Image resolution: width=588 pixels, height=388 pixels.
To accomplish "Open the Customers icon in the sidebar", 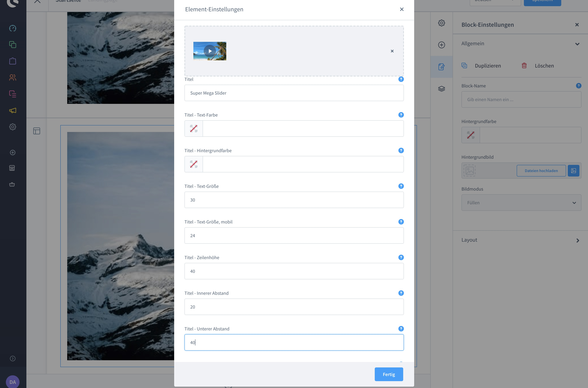I will pyautogui.click(x=13, y=77).
